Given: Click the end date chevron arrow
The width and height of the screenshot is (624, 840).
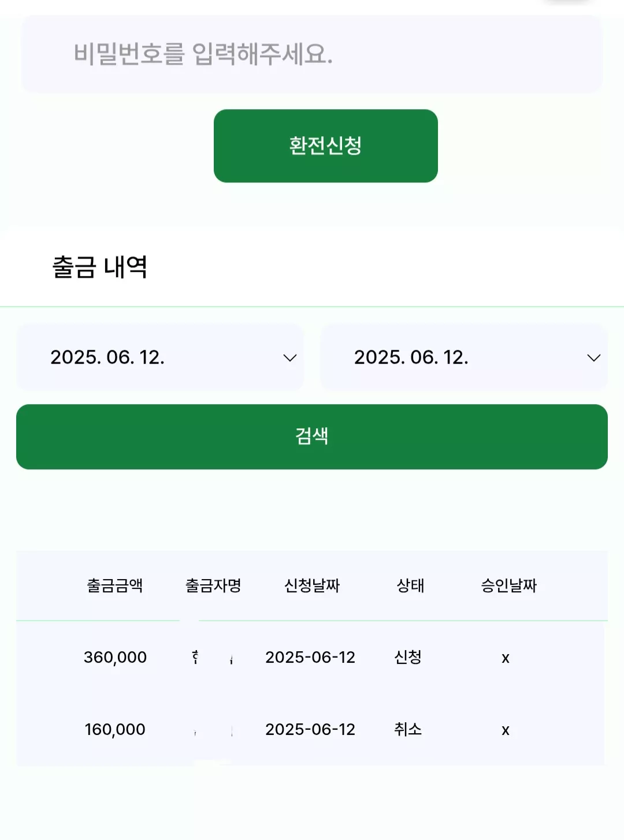Looking at the screenshot, I should click(x=594, y=358).
